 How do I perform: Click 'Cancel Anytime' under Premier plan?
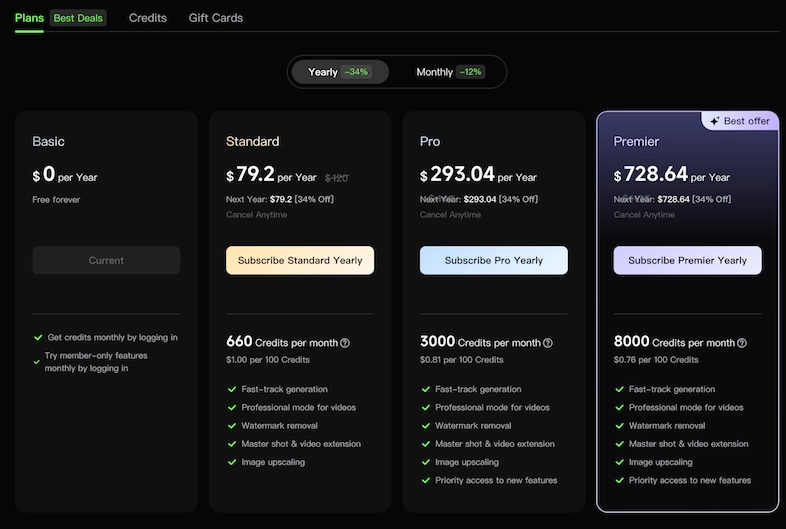point(644,215)
